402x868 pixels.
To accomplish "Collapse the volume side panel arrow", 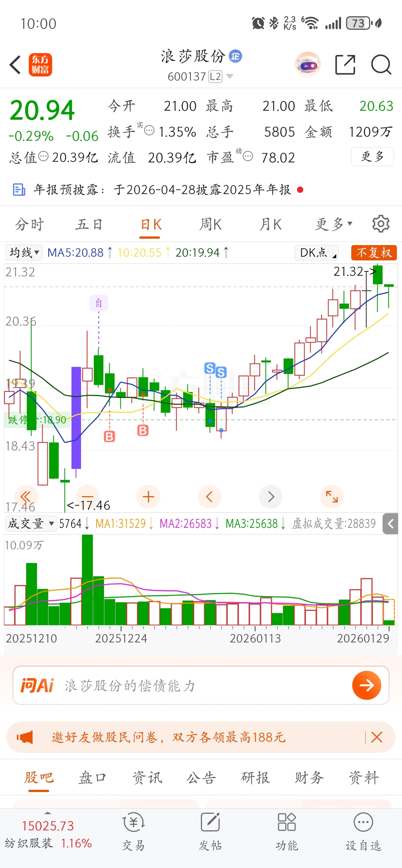I will [x=390, y=524].
